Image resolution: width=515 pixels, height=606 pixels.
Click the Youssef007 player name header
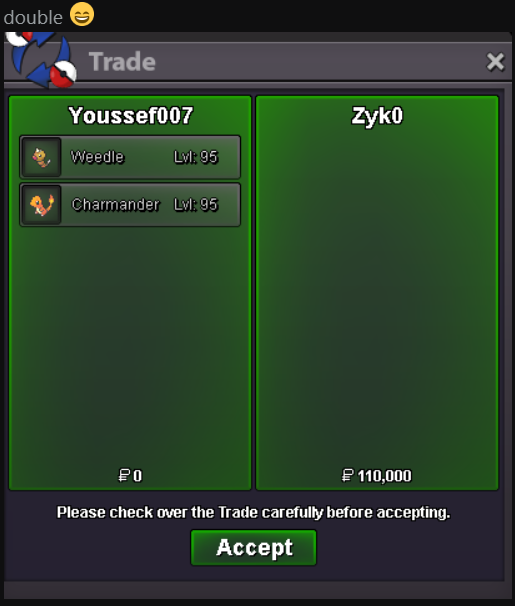131,116
